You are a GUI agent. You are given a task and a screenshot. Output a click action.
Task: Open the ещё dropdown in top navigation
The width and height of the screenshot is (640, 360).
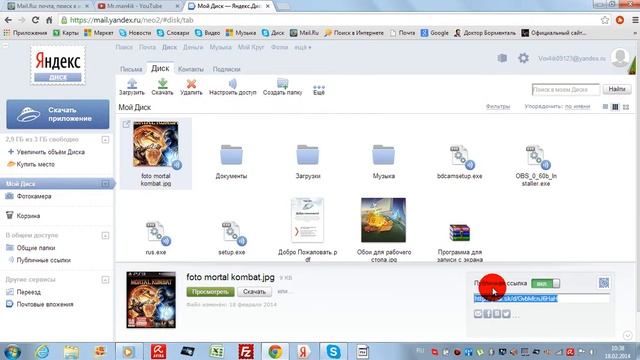(x=302, y=47)
